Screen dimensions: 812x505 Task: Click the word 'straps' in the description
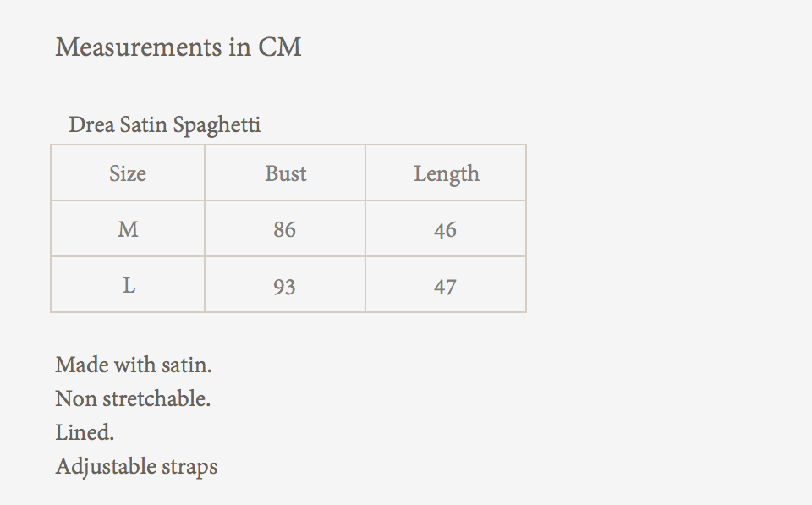coord(192,467)
